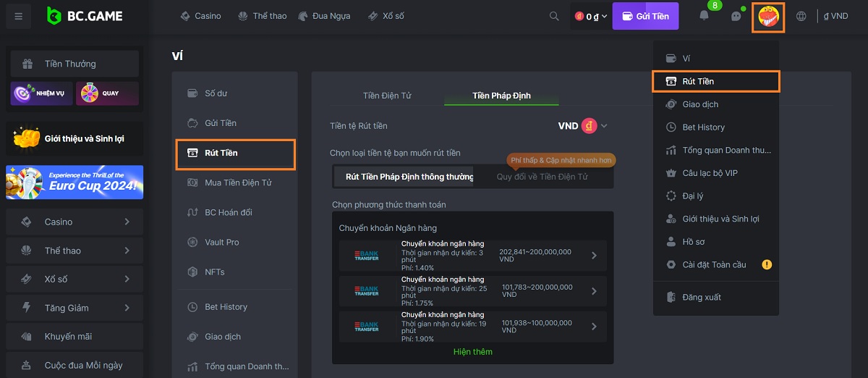Image resolution: width=868 pixels, height=378 pixels.
Task: Click the green Hiện thêm link
Action: tap(473, 352)
